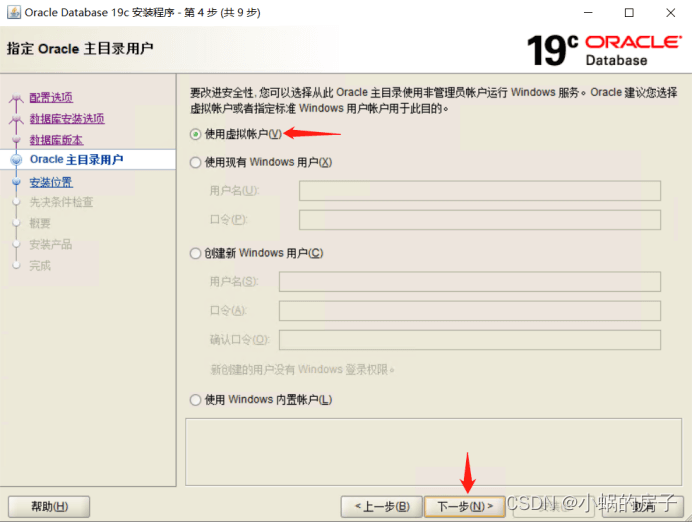Screen dimensions: 692x522
Task: Click the 新创建的用户没有 Windows 登录权限 note
Action: pos(302,369)
